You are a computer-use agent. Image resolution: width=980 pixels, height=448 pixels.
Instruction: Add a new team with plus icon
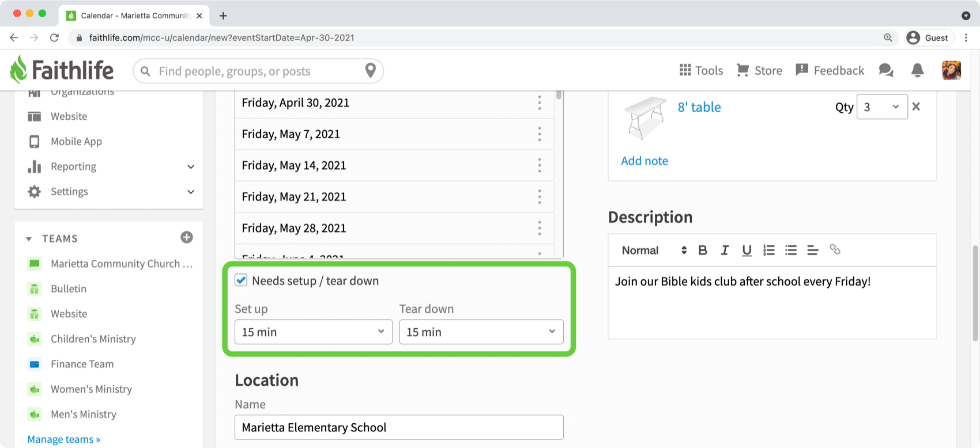[x=187, y=237]
